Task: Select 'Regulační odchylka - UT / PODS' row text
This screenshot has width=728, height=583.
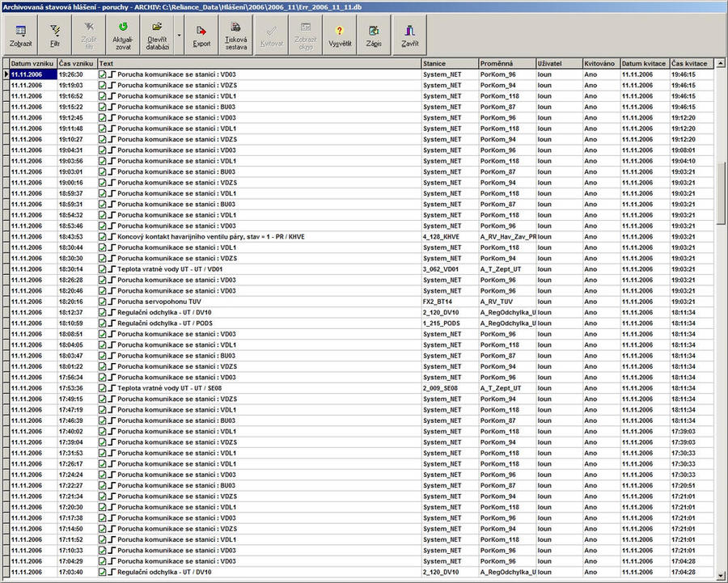Action: click(x=165, y=323)
